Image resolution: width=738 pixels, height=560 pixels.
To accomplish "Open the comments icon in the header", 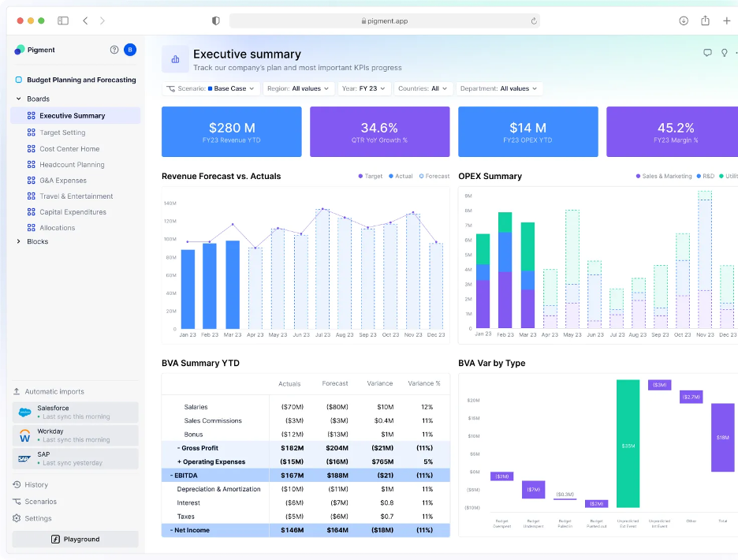I will click(x=707, y=52).
